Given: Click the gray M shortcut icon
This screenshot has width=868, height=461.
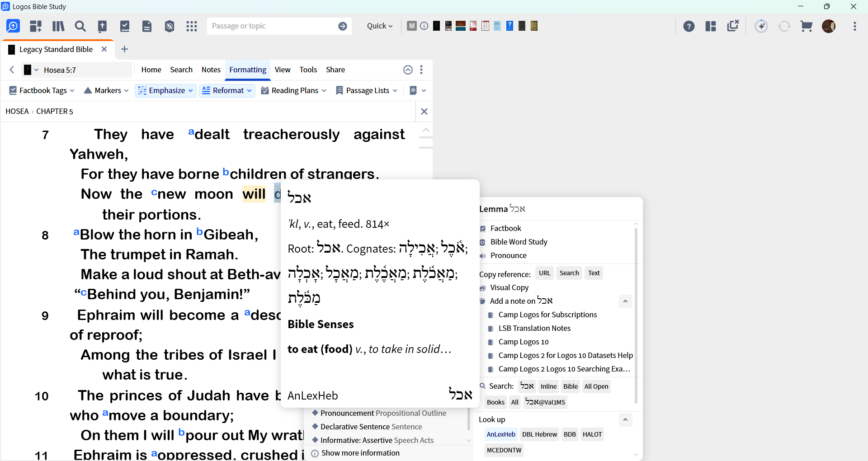Looking at the screenshot, I should pyautogui.click(x=411, y=26).
